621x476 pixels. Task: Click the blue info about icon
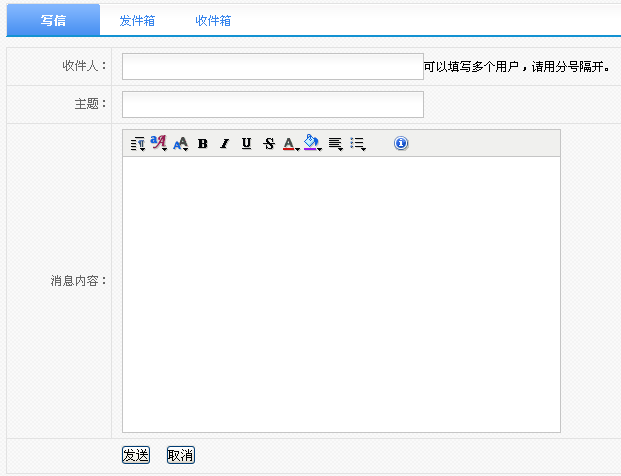[401, 144]
